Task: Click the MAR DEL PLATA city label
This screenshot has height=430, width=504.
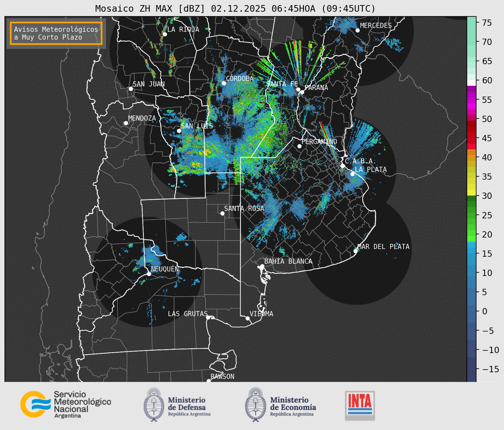Action: [x=383, y=247]
